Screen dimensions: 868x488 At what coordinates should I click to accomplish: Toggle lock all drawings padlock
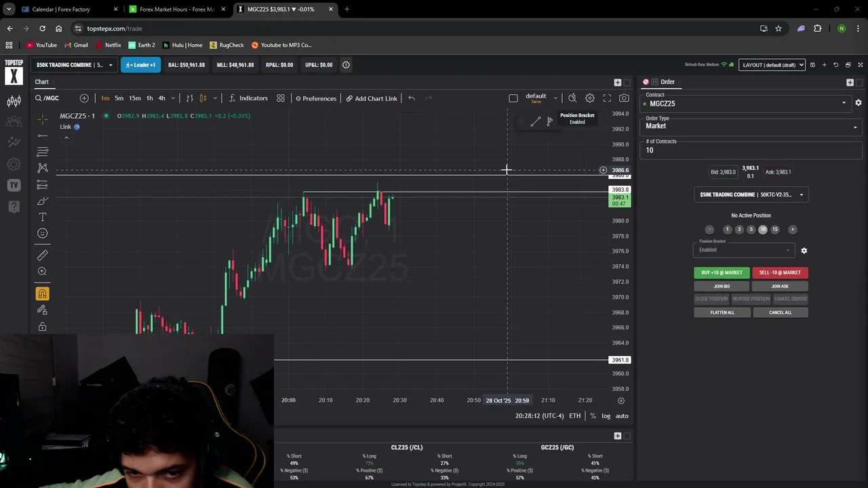point(43,327)
